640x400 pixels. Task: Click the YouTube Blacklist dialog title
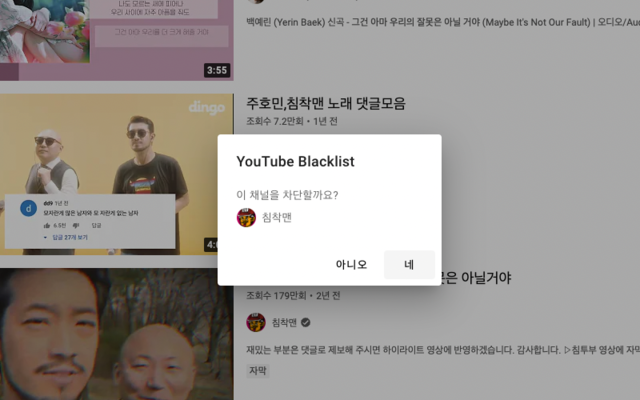point(295,161)
